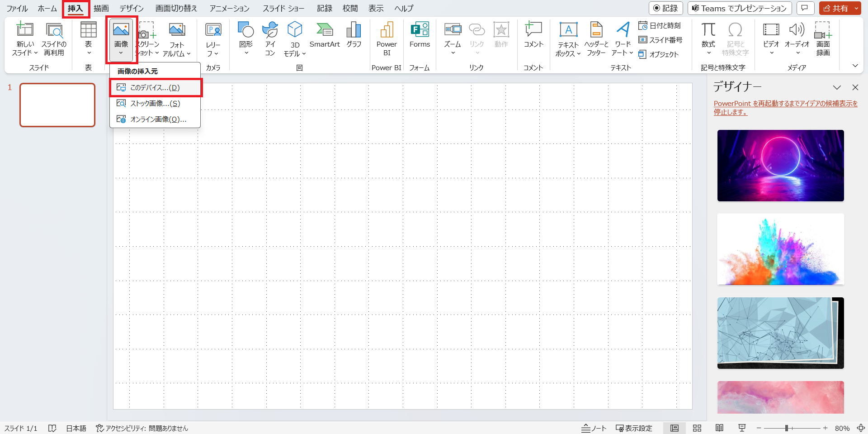Toggle the ノート notes pane in status bar

click(594, 428)
